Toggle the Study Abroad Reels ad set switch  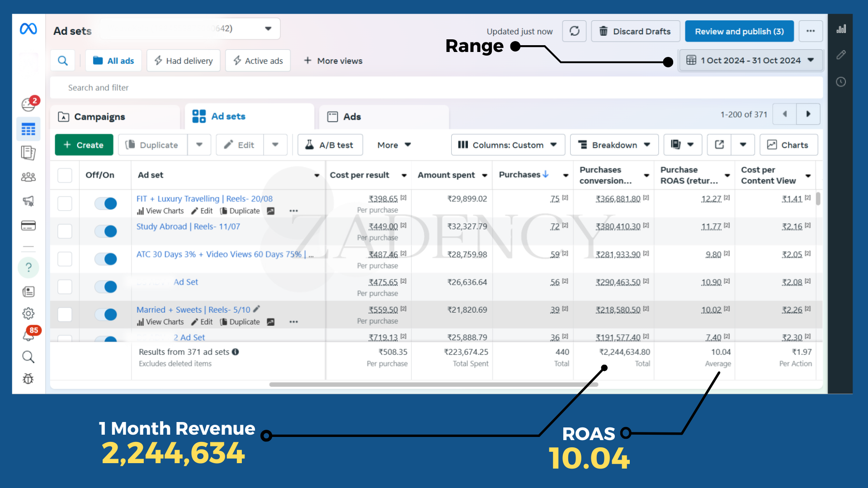click(x=106, y=231)
